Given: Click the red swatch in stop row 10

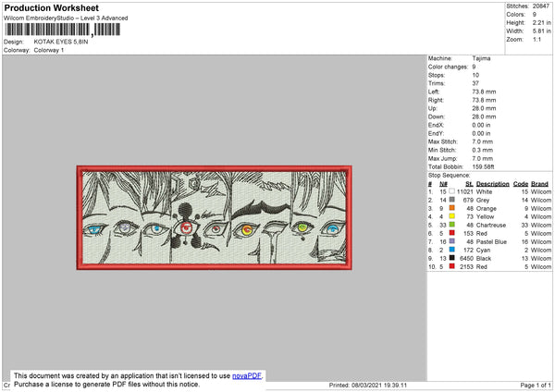Looking at the screenshot, I should (451, 266).
